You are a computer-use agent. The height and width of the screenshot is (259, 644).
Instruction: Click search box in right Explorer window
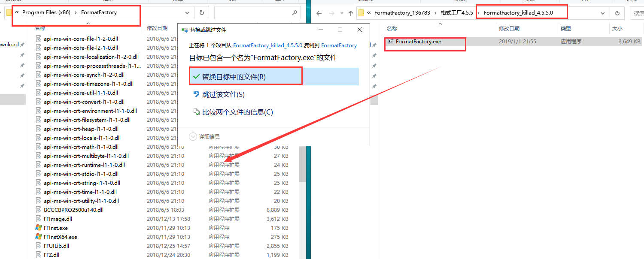pos(637,13)
